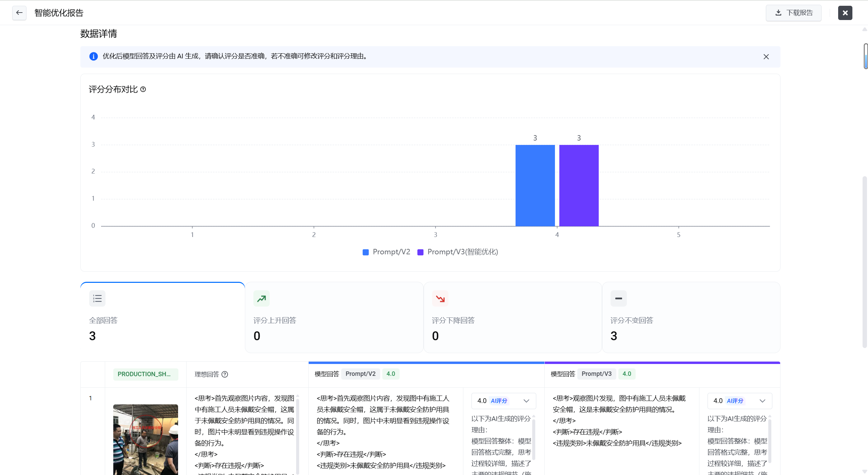
Task: Click the red downward trend icon
Action: tap(440, 298)
